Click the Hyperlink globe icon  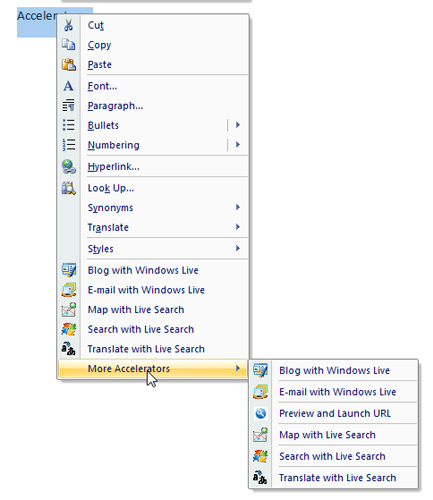[x=69, y=166]
